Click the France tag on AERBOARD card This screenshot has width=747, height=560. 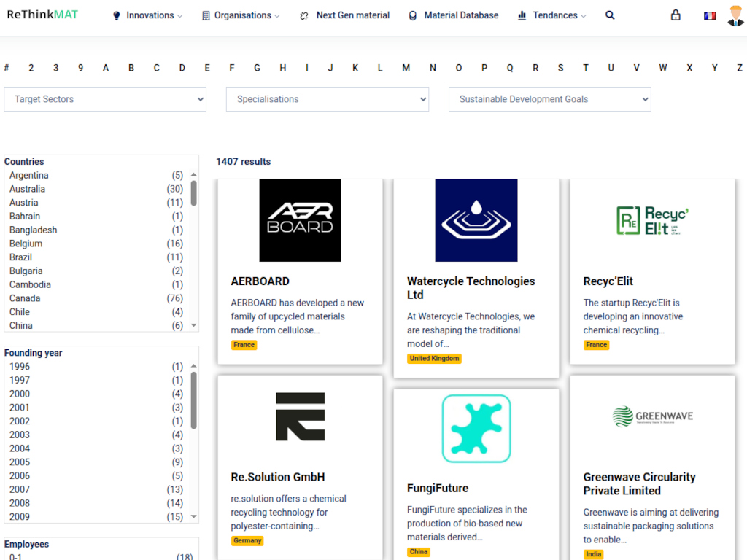244,345
